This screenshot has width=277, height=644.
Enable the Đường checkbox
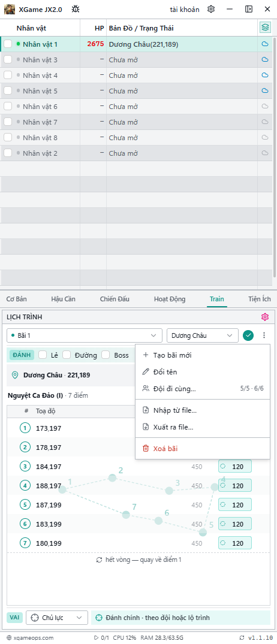(x=67, y=355)
